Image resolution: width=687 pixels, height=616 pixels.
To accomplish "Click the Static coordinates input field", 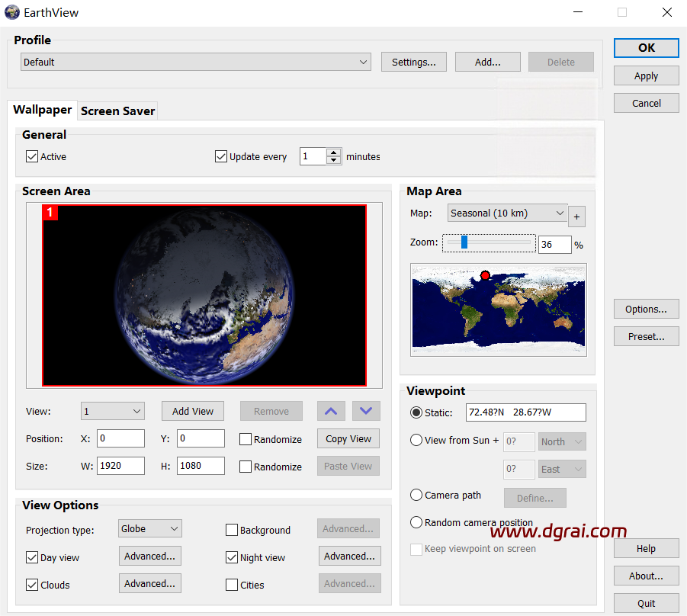I will 528,412.
